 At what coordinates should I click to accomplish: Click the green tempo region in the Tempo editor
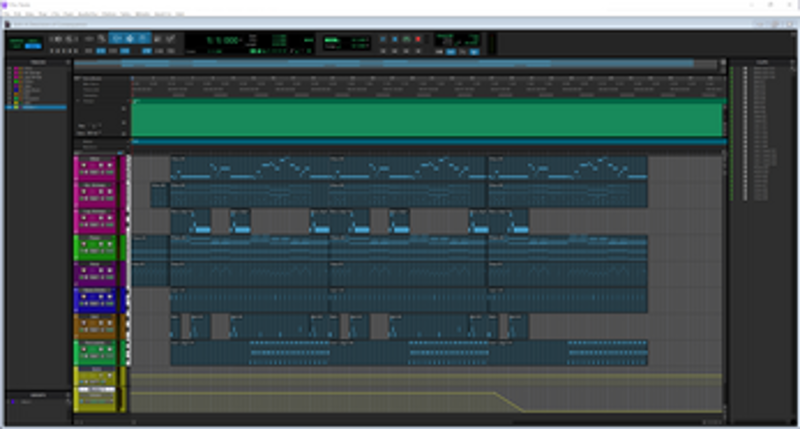pyautogui.click(x=427, y=118)
